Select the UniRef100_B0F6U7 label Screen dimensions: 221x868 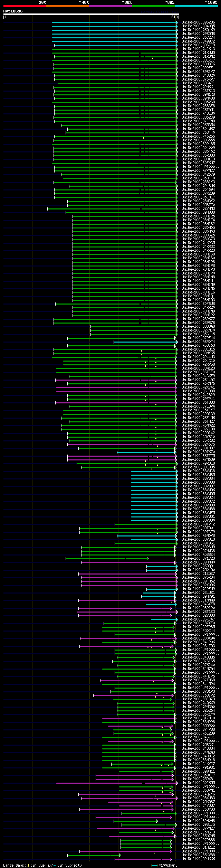pyautogui.click(x=198, y=163)
